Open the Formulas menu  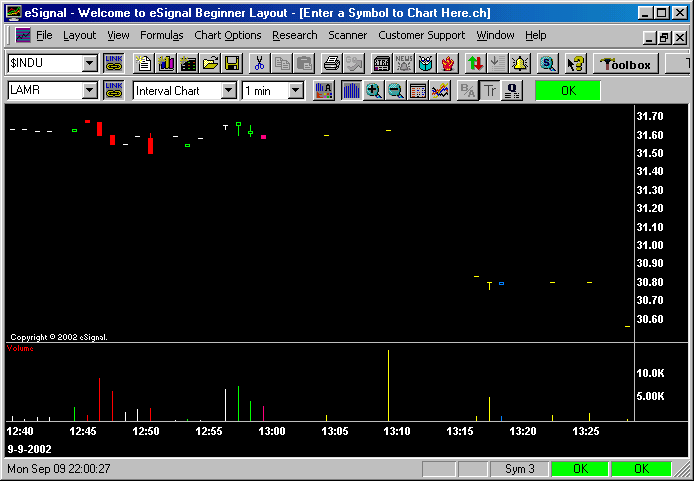tap(162, 35)
